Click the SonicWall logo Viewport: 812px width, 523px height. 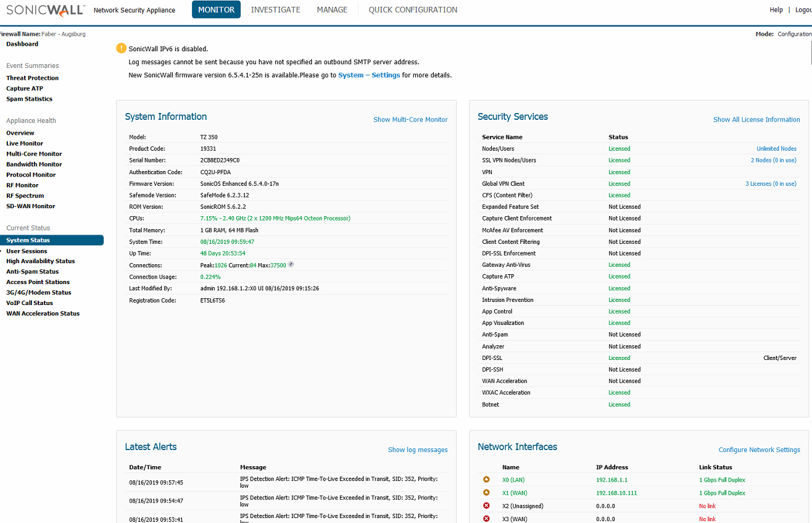(46, 10)
